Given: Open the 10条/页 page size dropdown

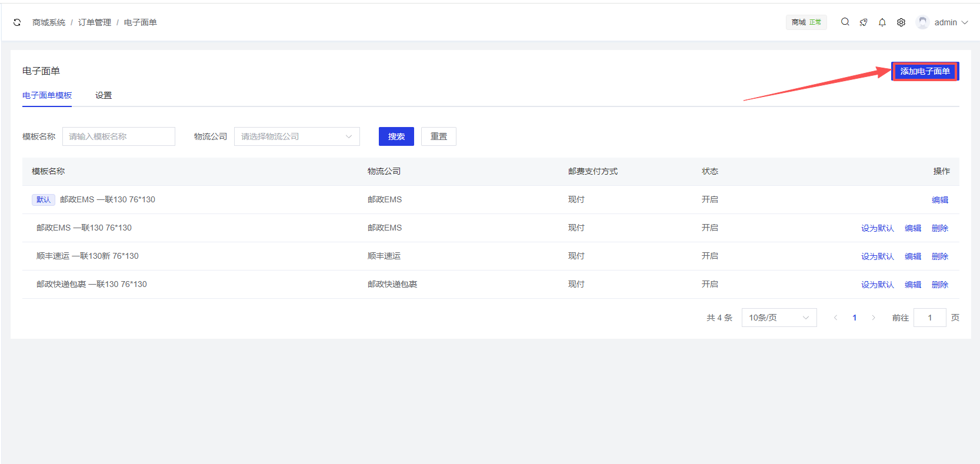Looking at the screenshot, I should [x=779, y=318].
